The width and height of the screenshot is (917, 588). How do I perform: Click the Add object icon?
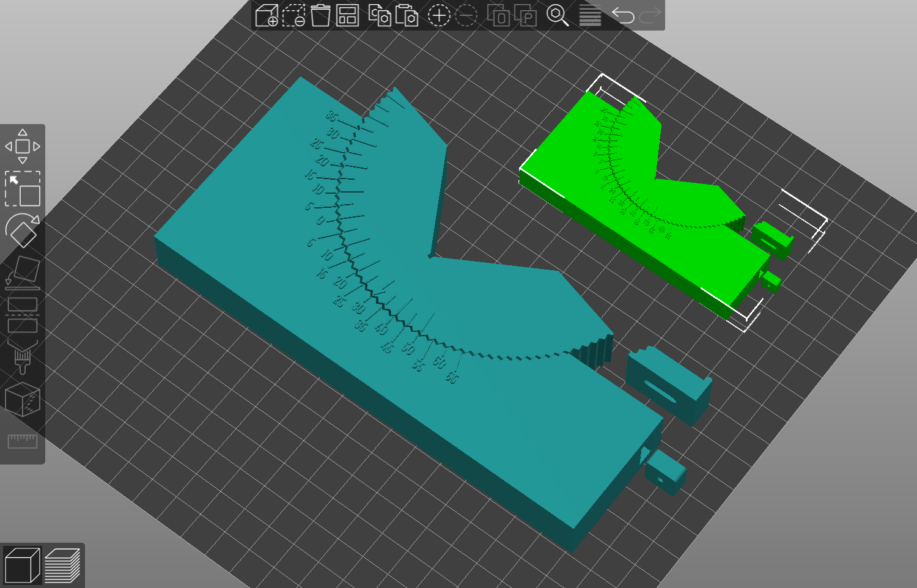[x=267, y=15]
